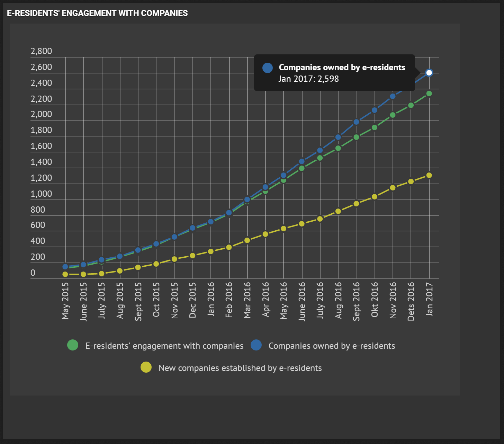The image size is (504, 444).
Task: Click green data point at June 2016
Action: pos(301,168)
